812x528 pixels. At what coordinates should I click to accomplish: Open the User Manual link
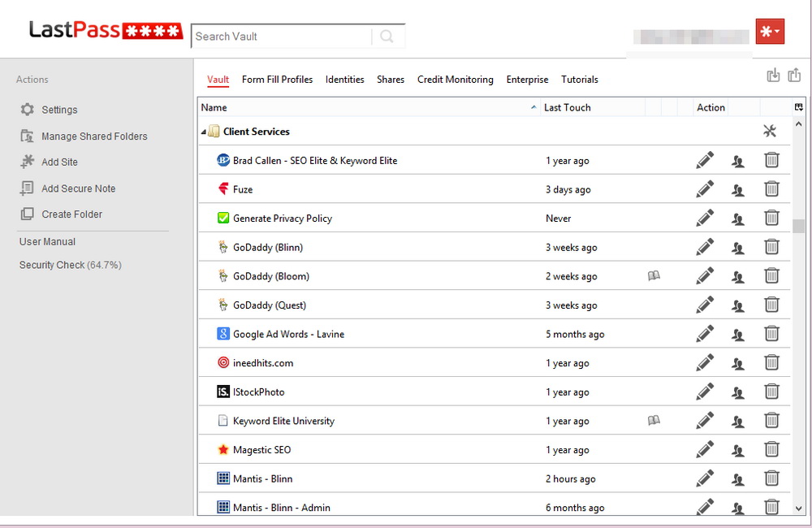click(47, 242)
